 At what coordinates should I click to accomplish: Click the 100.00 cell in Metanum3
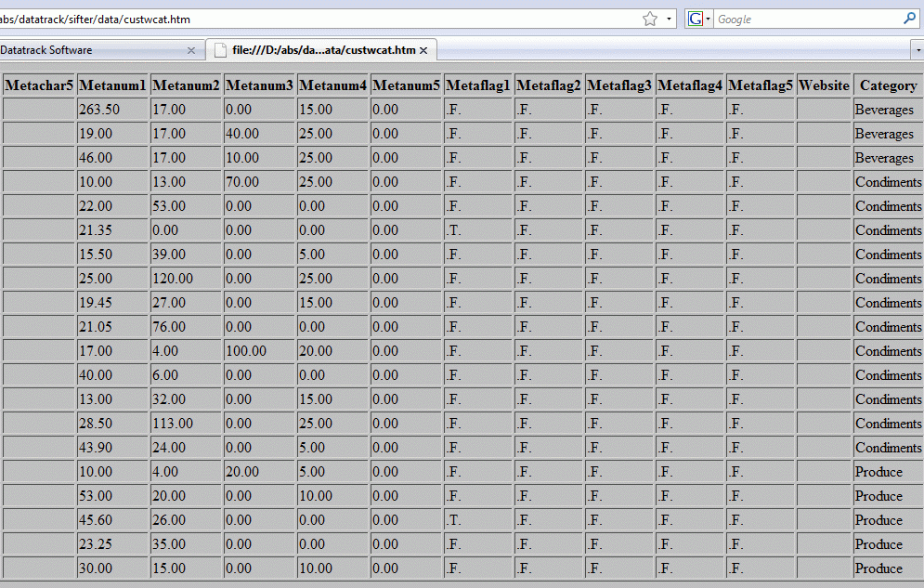[x=246, y=351]
